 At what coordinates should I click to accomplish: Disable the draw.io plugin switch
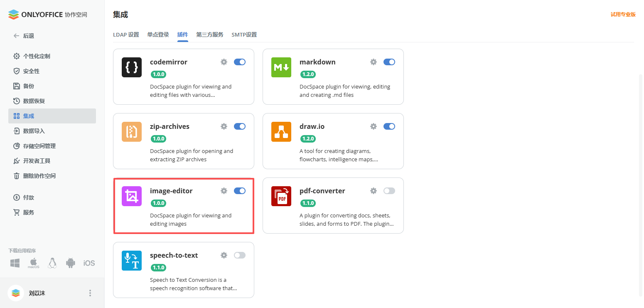(x=389, y=126)
